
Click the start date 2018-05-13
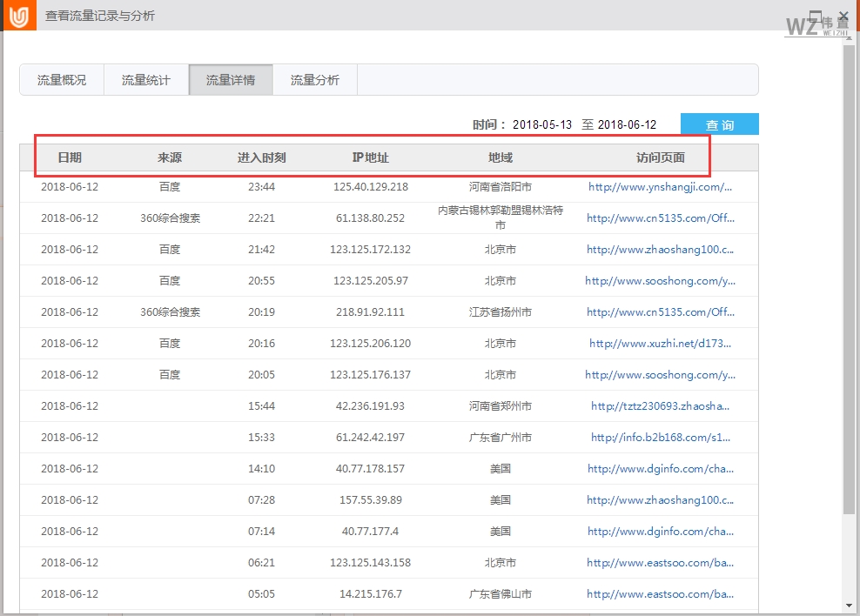(x=543, y=124)
